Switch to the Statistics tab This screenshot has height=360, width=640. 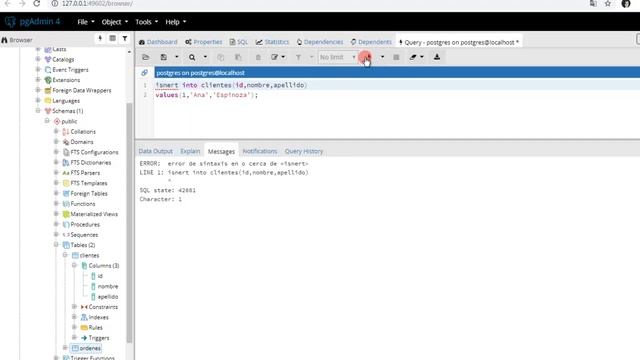tap(272, 42)
